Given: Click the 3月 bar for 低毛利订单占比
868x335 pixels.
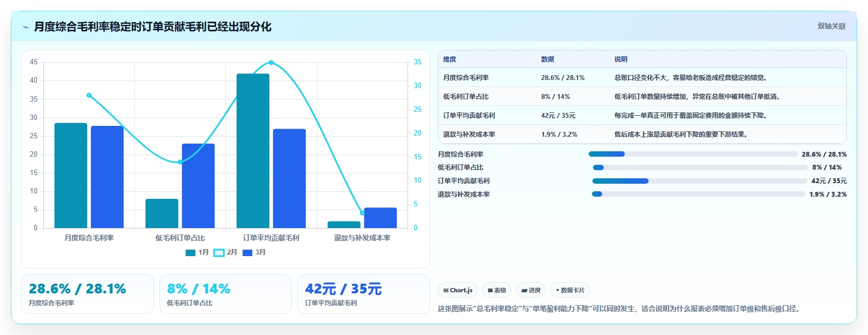Looking at the screenshot, I should coord(198,186).
